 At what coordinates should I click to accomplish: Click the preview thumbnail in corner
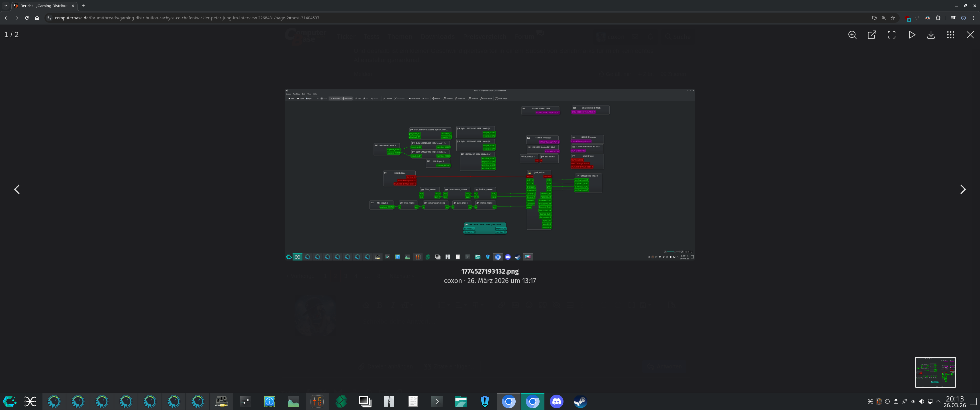tap(935, 372)
